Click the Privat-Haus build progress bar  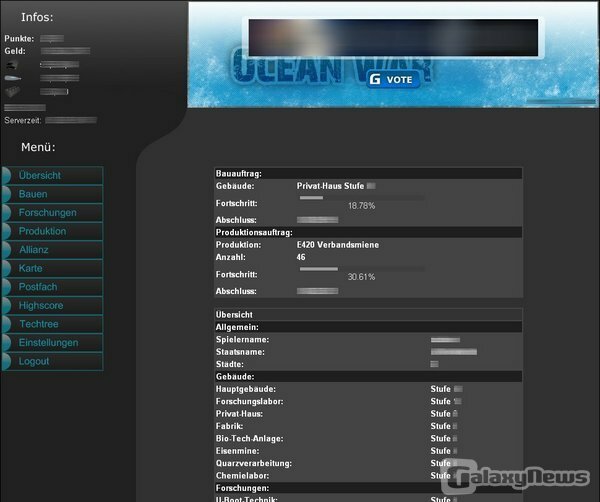[x=362, y=197]
